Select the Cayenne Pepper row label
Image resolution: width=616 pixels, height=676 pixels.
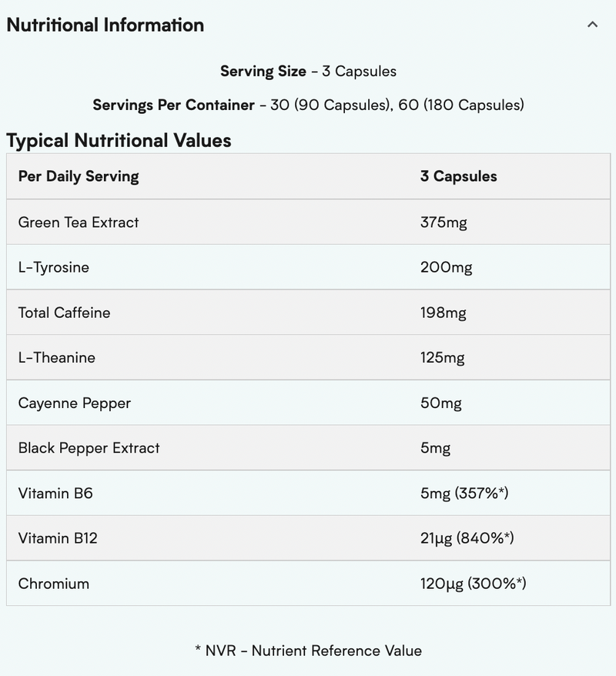(75, 403)
